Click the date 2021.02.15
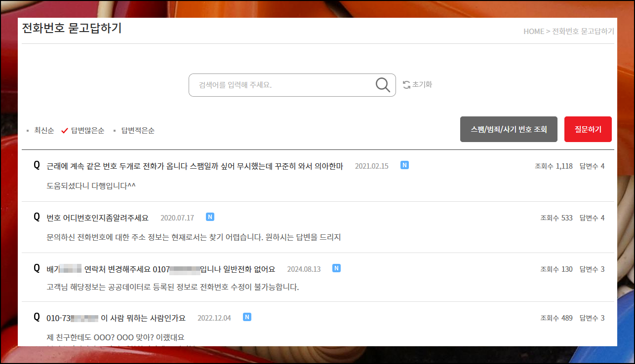The image size is (635, 364). click(372, 166)
